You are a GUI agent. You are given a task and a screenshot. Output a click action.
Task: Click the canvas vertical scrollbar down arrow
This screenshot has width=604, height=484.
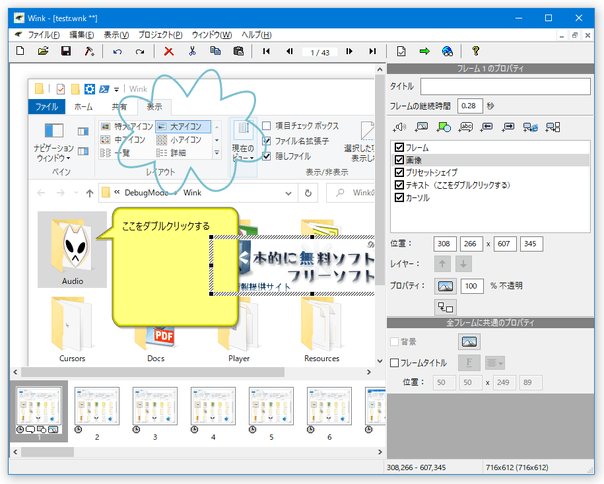click(380, 361)
